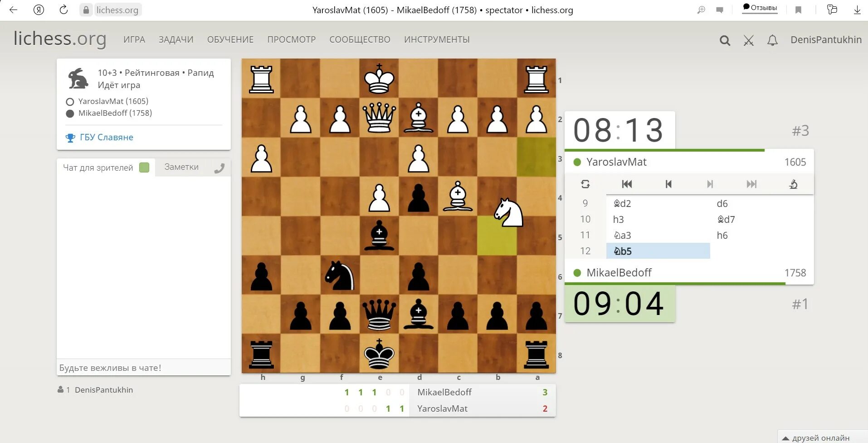The height and width of the screenshot is (443, 868).
Task: Open the Yandex home button
Action: pyautogui.click(x=39, y=10)
